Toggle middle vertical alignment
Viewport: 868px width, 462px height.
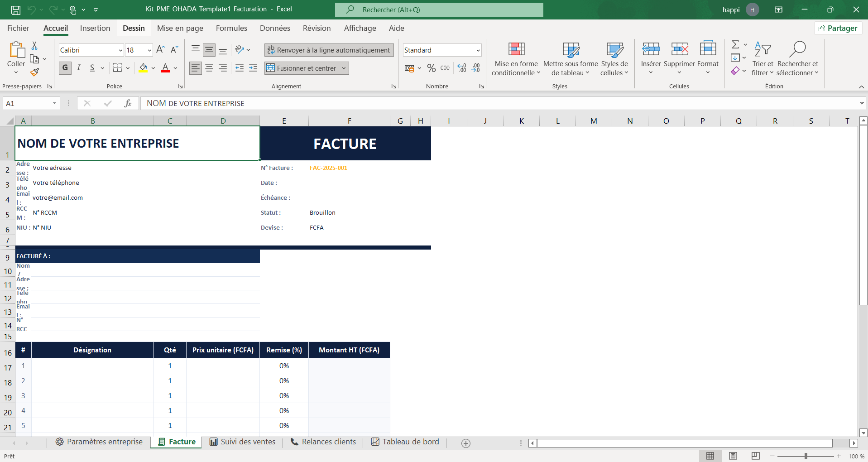[209, 50]
